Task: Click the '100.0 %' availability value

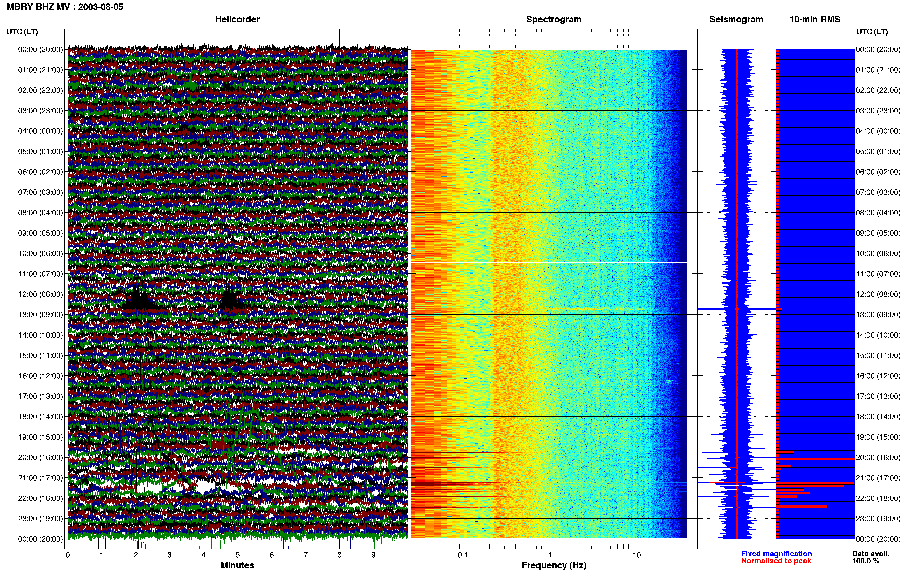Action: (x=865, y=561)
